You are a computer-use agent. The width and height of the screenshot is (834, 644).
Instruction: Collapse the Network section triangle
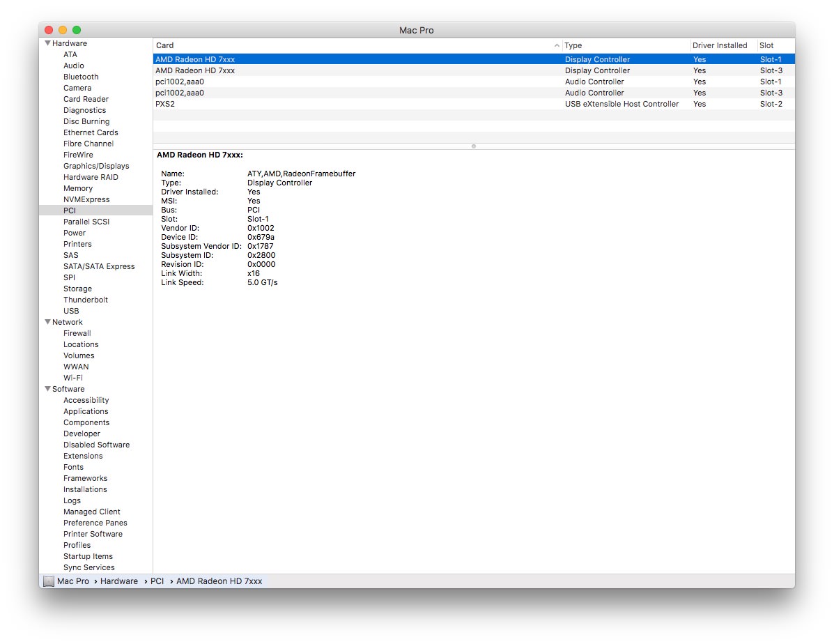pos(48,322)
